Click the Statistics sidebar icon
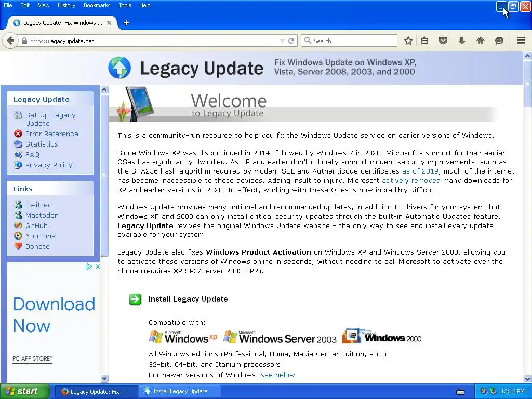Screen dimensions: 532x399 click(18, 144)
